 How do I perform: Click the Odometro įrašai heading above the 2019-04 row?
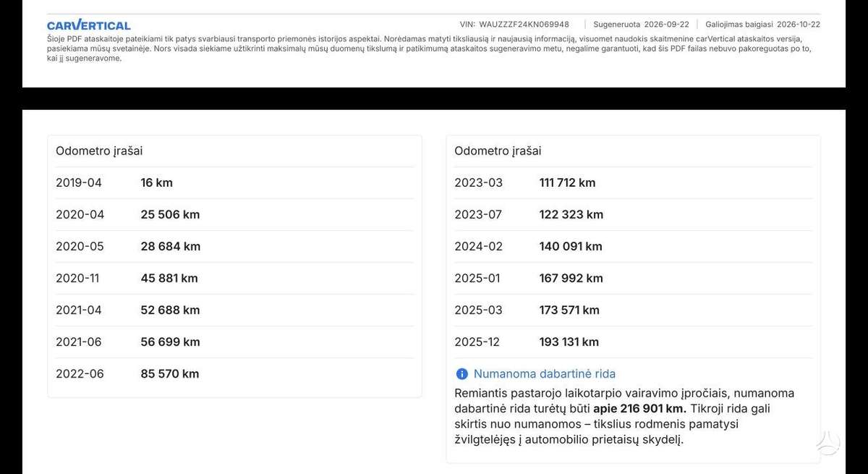click(x=99, y=151)
